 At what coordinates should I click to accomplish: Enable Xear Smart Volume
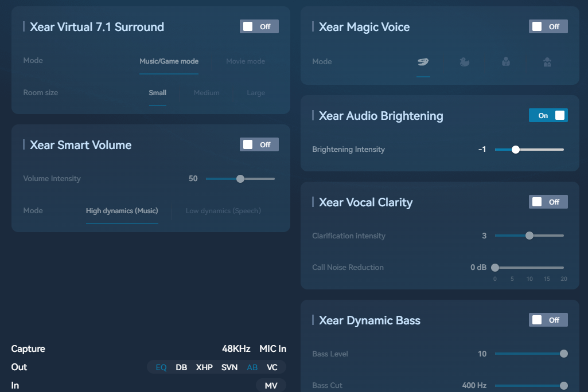coord(259,144)
